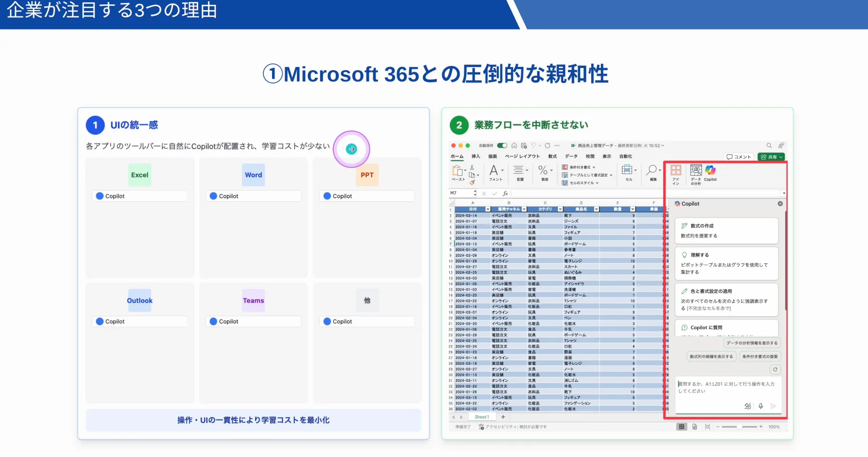The height and width of the screenshot is (457, 868).
Task: Click the send arrow in Copilot input
Action: (x=773, y=406)
